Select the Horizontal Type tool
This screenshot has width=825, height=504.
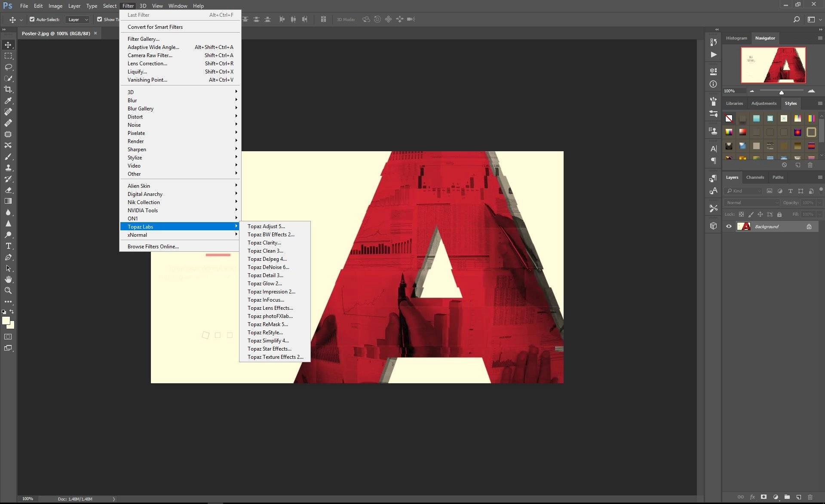pos(8,246)
